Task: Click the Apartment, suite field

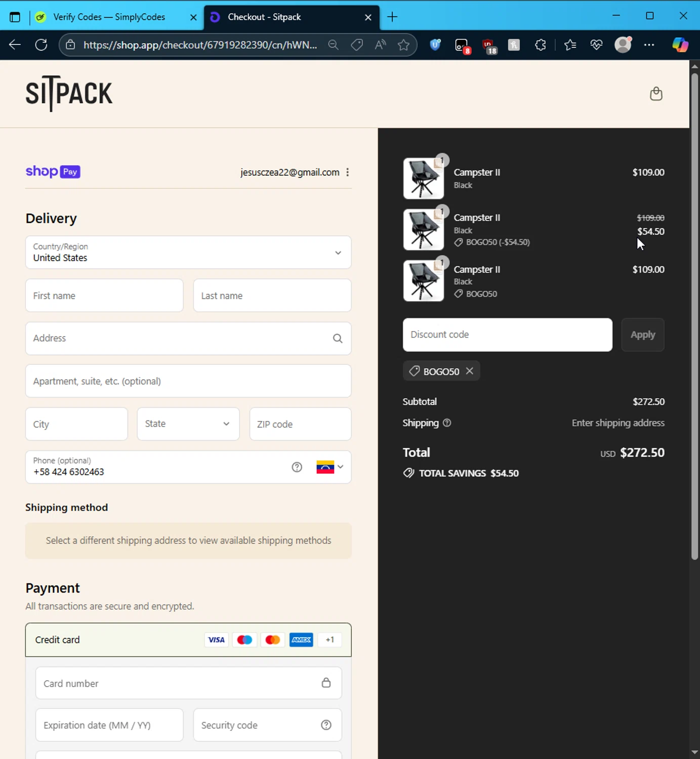Action: tap(188, 381)
